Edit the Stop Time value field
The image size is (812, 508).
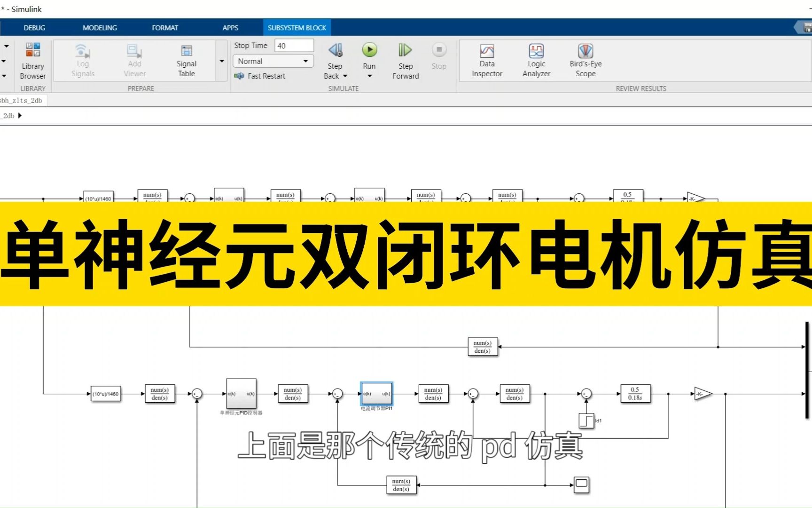tap(294, 45)
